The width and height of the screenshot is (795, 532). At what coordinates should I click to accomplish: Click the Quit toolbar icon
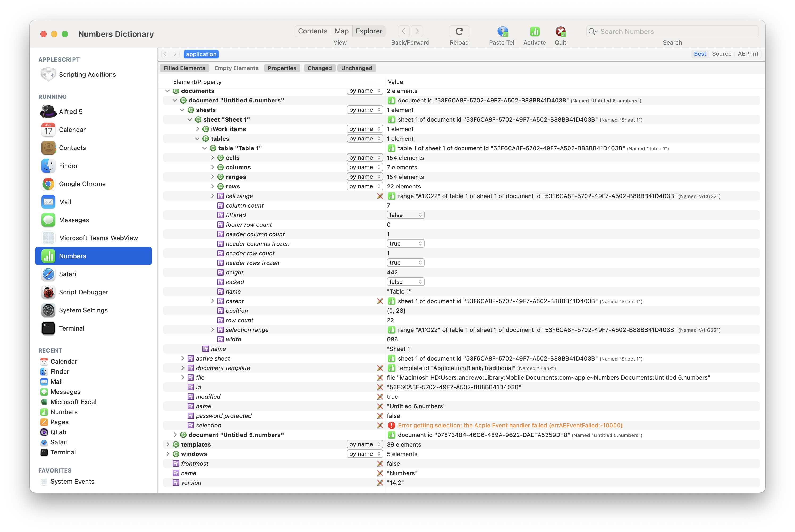[x=560, y=32]
